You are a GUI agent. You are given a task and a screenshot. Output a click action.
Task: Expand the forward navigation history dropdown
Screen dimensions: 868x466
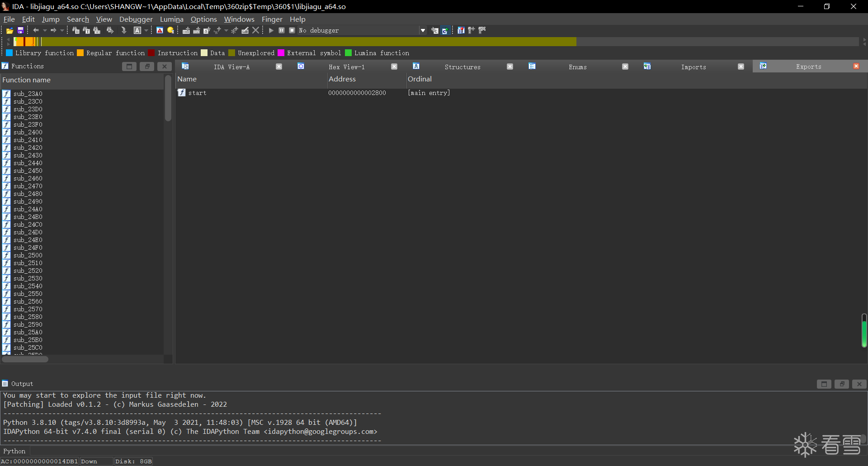[x=62, y=30]
